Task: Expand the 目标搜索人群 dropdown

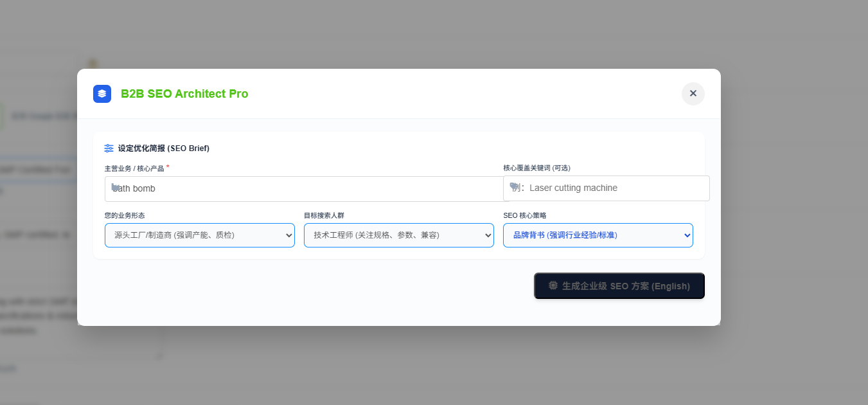Action: [398, 235]
